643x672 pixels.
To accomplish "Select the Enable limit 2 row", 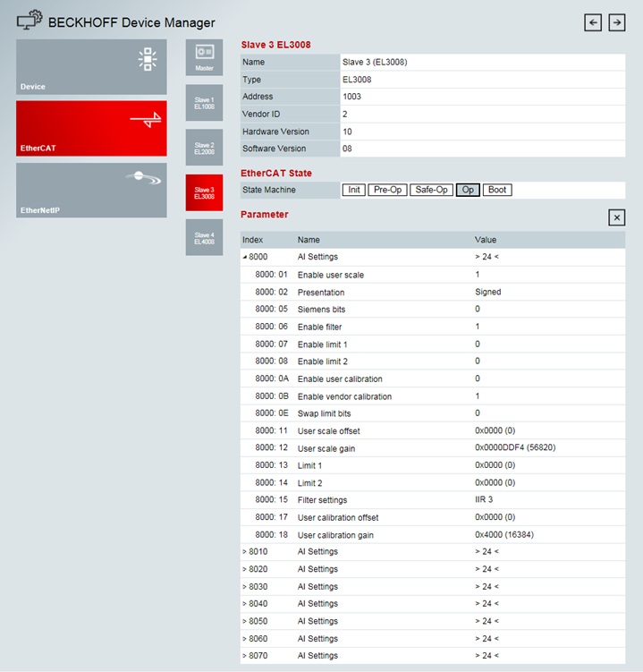I will (433, 362).
